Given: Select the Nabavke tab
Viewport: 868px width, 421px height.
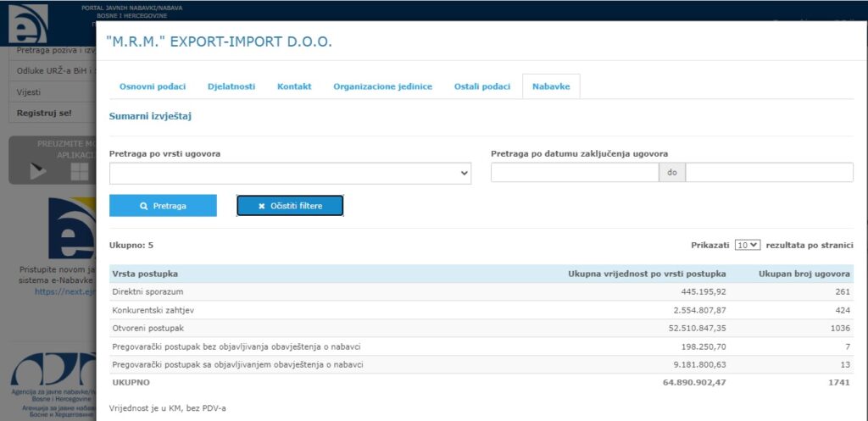Looking at the screenshot, I should click(x=551, y=86).
